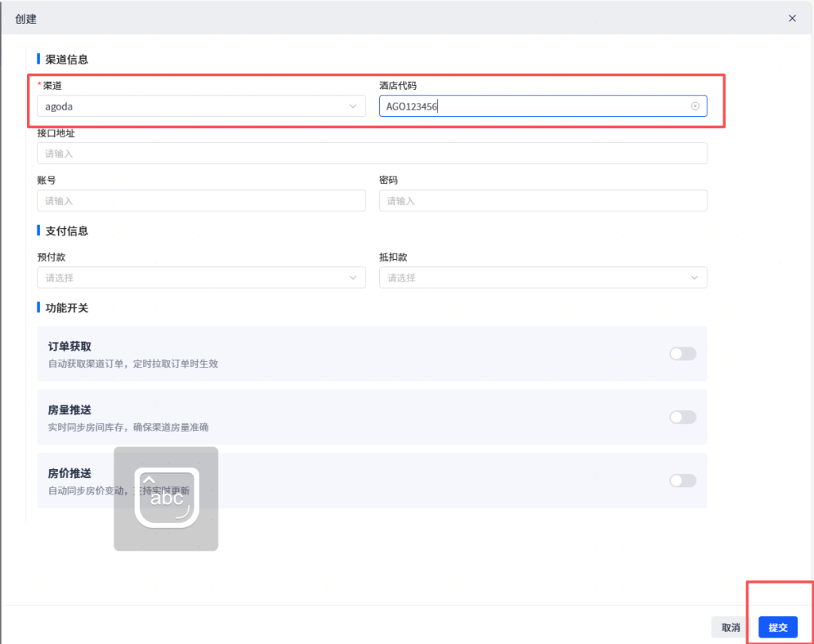Click into the 密码 input field
The image size is (814, 644).
click(x=543, y=201)
